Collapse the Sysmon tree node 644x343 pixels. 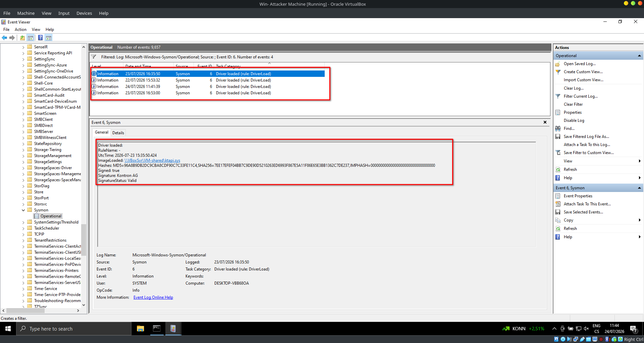(x=23, y=210)
